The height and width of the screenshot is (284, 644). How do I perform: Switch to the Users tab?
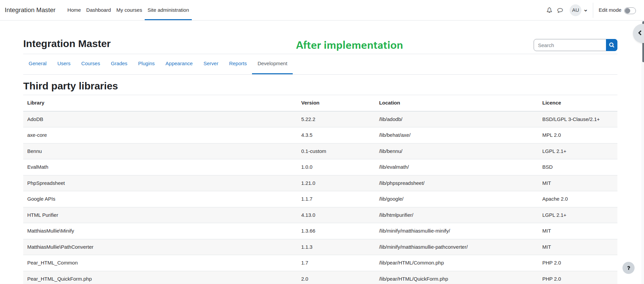click(x=64, y=64)
